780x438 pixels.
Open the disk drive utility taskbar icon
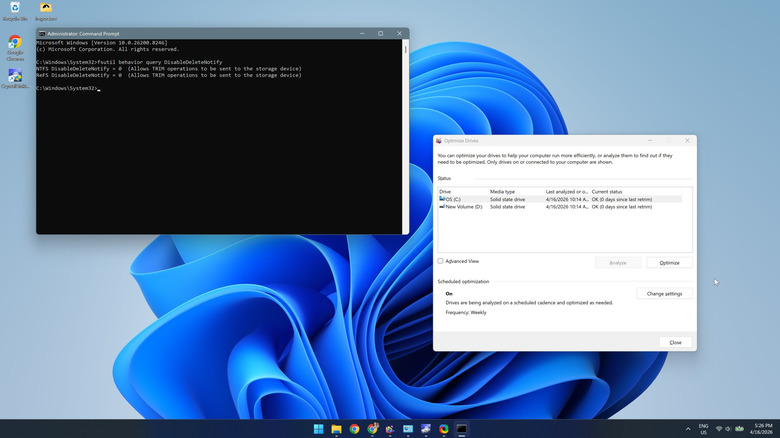point(426,429)
